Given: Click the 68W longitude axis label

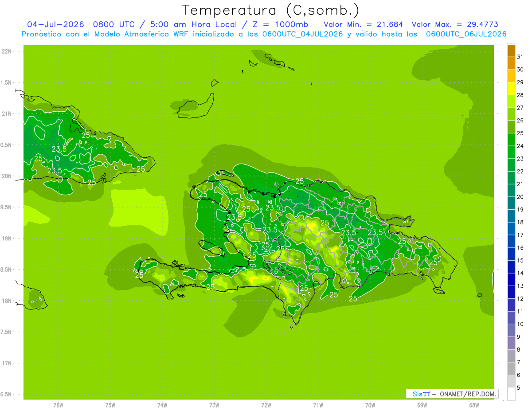Looking at the screenshot, I should pyautogui.click(x=473, y=405).
